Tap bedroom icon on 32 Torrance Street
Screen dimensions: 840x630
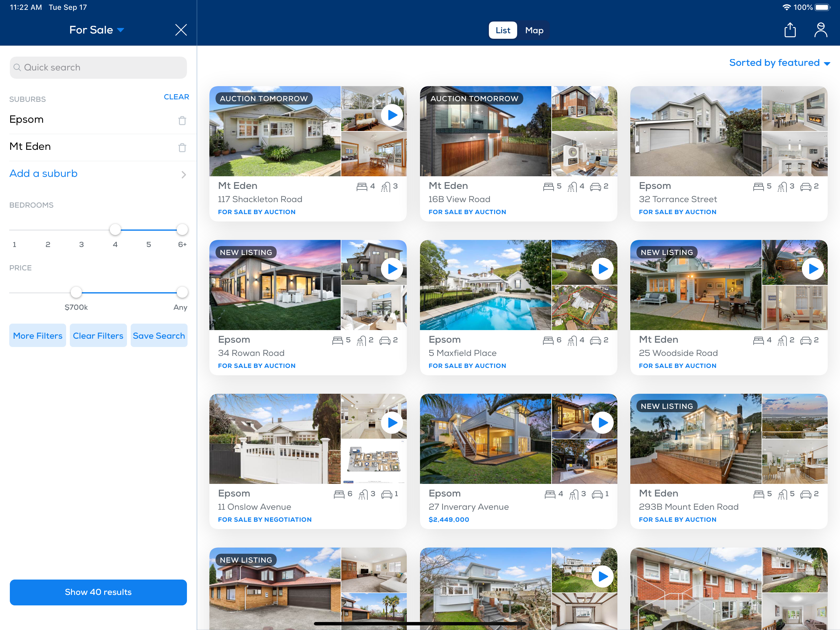pyautogui.click(x=758, y=186)
